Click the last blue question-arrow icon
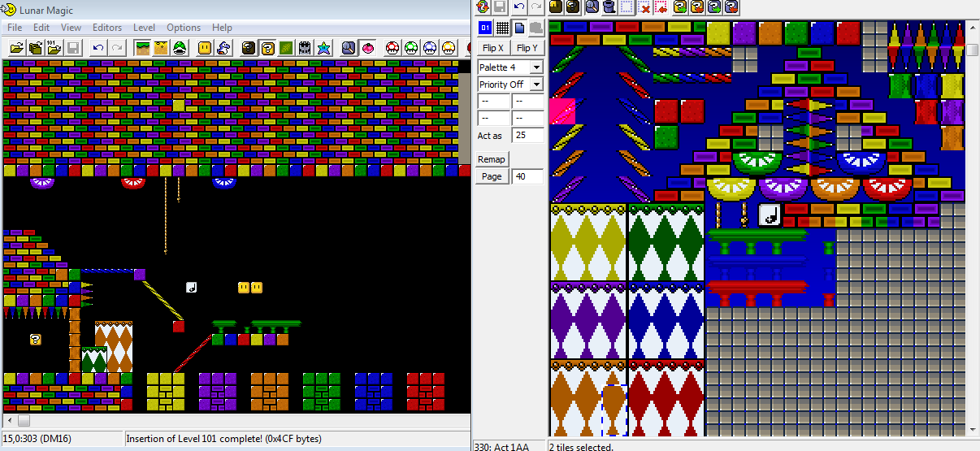 731,7
